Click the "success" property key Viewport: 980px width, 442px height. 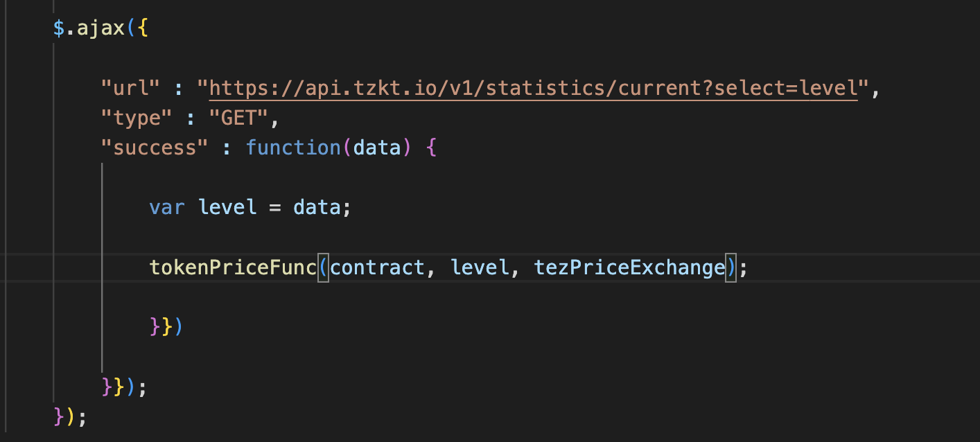(155, 148)
